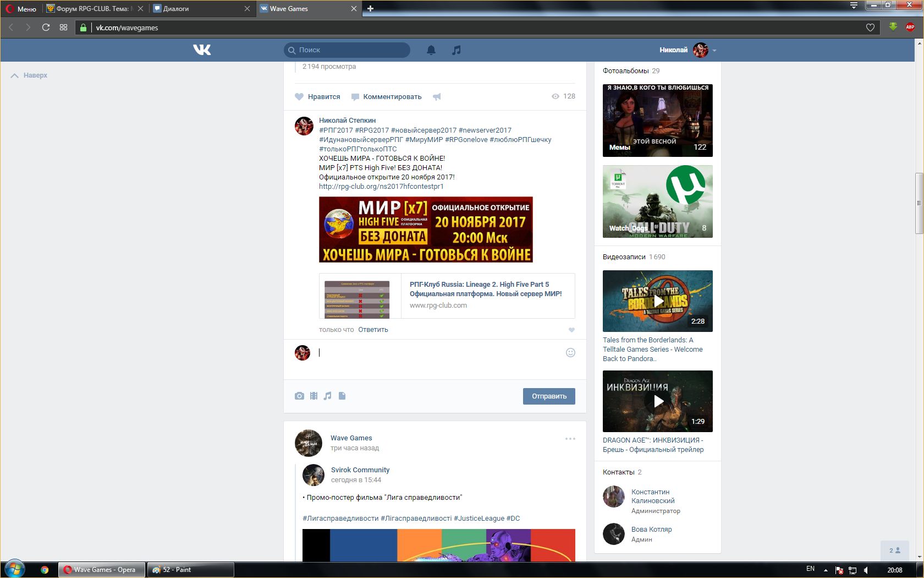Click Opera forward navigation arrow
The width and height of the screenshot is (924, 578).
(x=28, y=27)
